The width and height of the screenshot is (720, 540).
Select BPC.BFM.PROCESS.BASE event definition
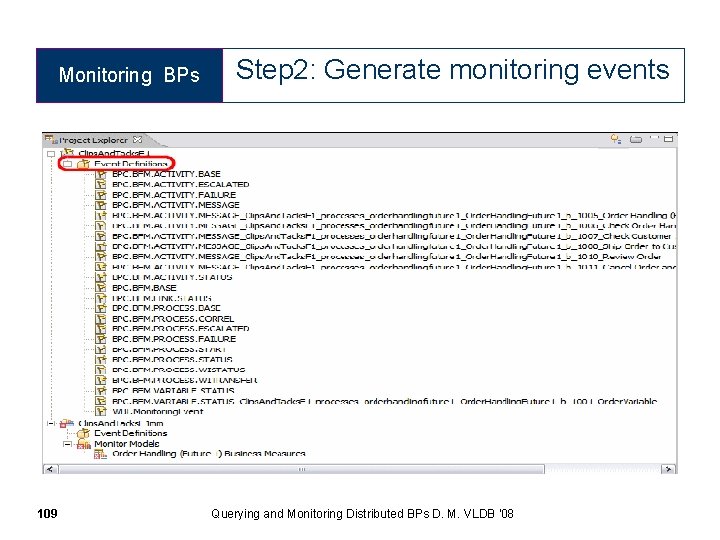[x=166, y=308]
